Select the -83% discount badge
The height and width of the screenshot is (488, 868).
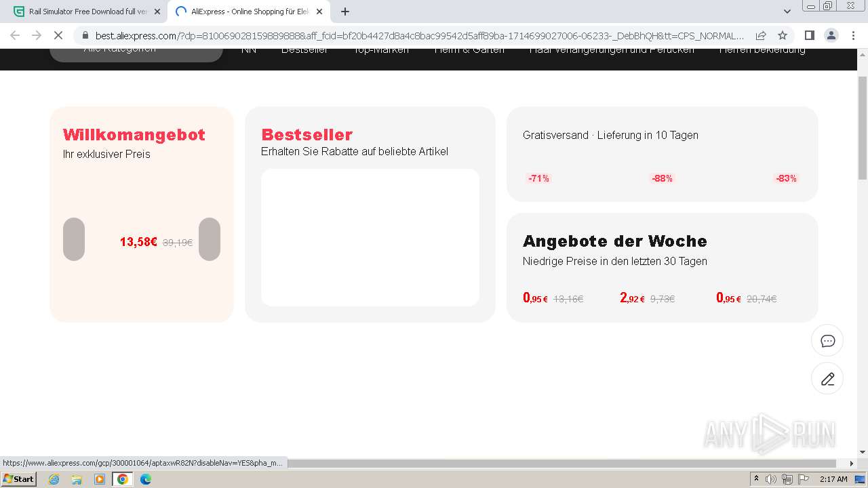(786, 178)
